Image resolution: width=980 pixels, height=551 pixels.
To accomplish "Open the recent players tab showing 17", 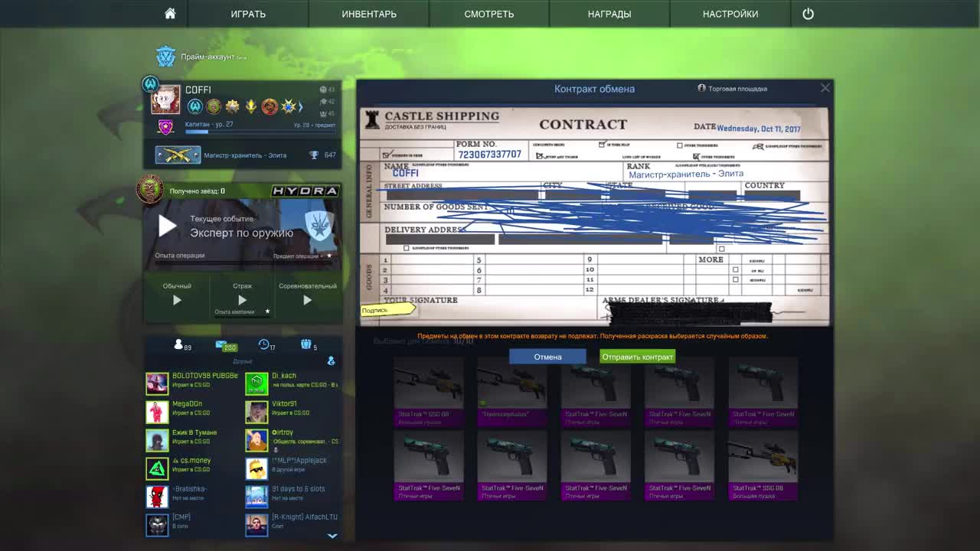I will click(x=266, y=346).
